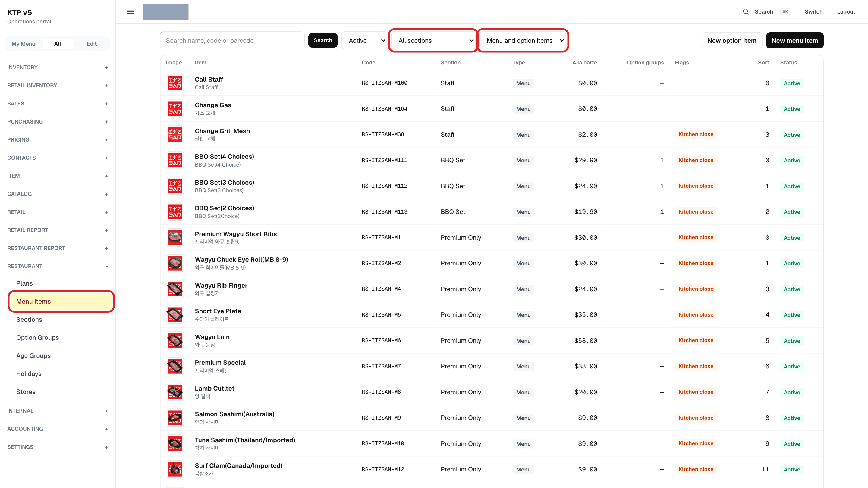868x488 pixels.
Task: Click the Kitchen close flag for Lamb Cutltet
Action: point(696,392)
